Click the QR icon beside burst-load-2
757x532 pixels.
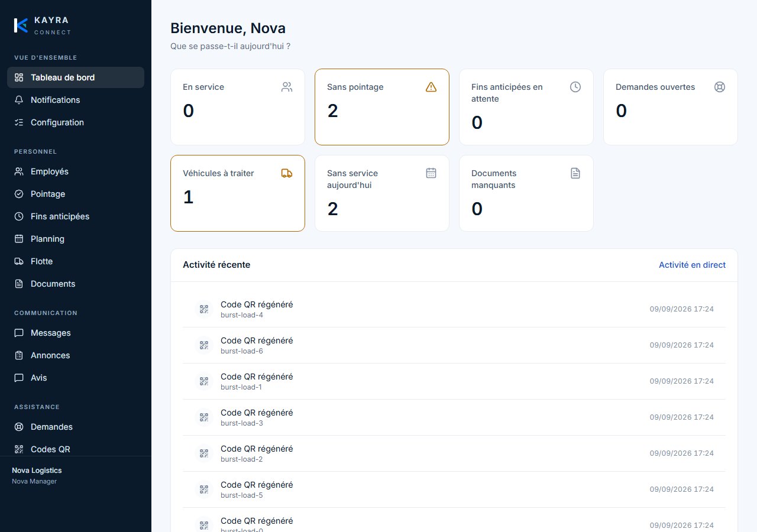(204, 453)
